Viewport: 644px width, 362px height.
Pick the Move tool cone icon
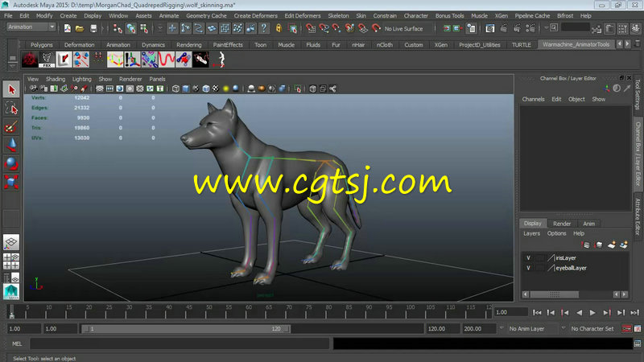click(11, 145)
